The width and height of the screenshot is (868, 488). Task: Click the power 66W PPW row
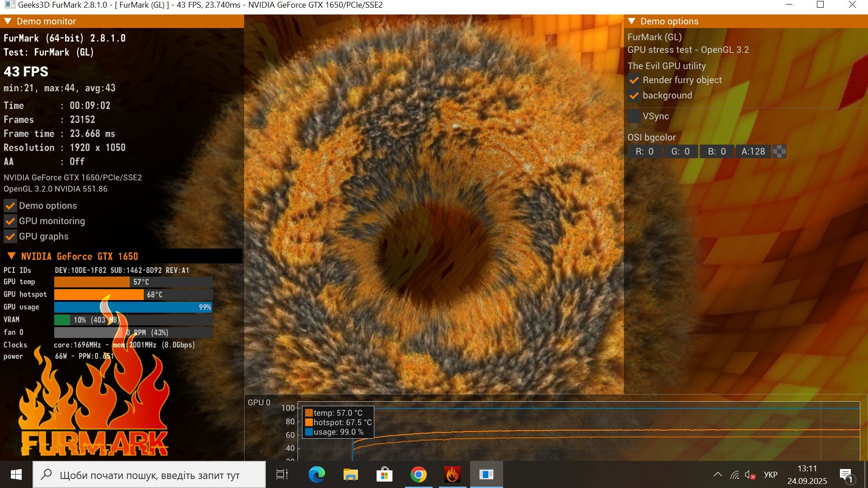click(59, 356)
